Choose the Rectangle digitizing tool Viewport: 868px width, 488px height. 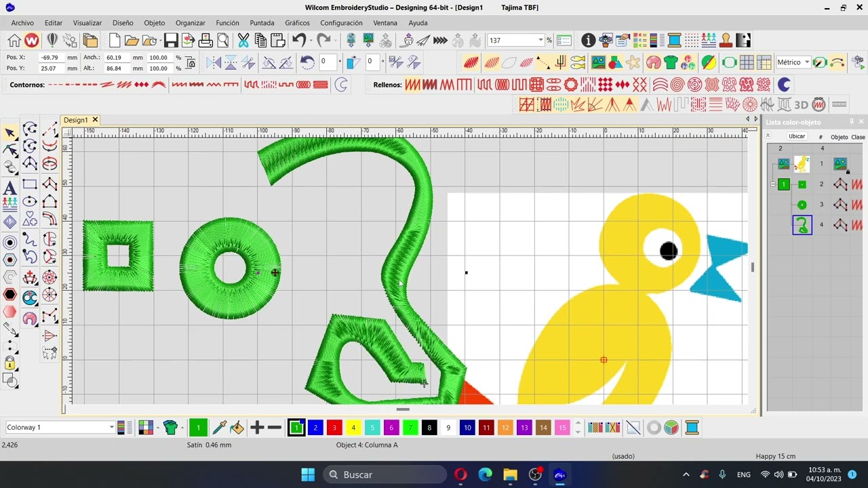point(30,184)
